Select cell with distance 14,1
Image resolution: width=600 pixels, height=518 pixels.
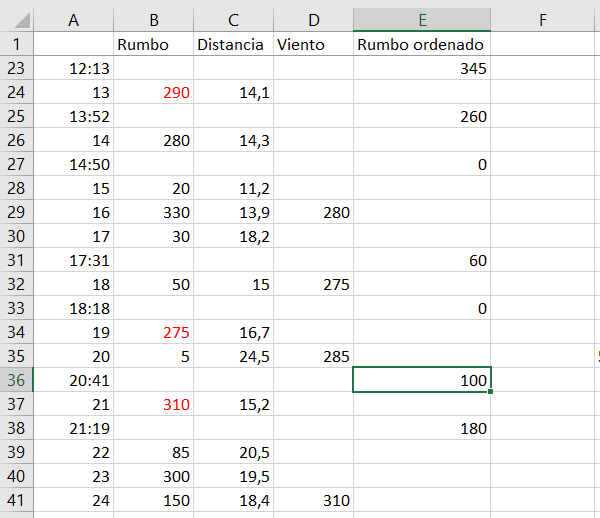[x=233, y=93]
